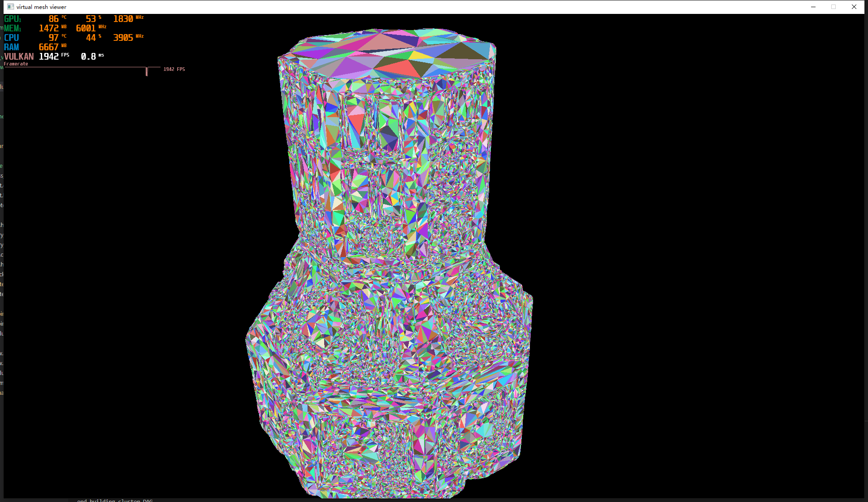Close the virtual mesh viewer window
Viewport: 868px width, 502px height.
(854, 7)
